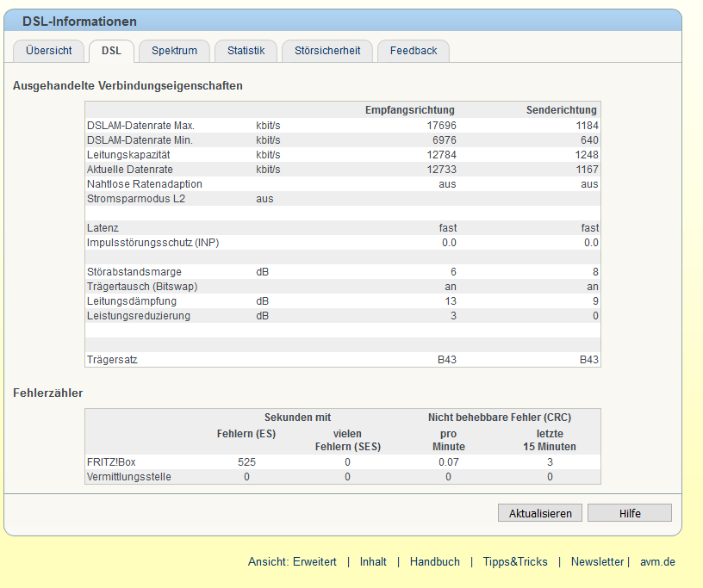Viewport: 703px width, 588px height.
Task: Click the Fehlern (ES) column header
Action: (246, 434)
